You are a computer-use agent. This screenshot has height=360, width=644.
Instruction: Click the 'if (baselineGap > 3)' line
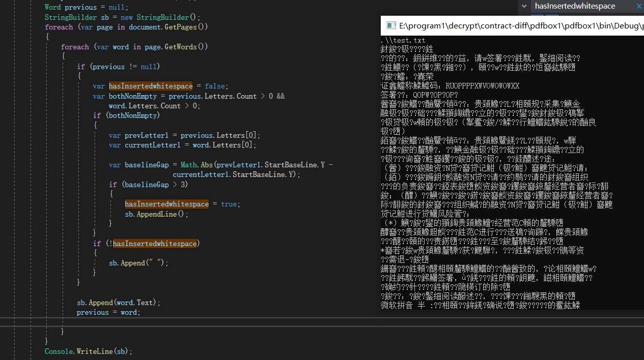click(148, 185)
